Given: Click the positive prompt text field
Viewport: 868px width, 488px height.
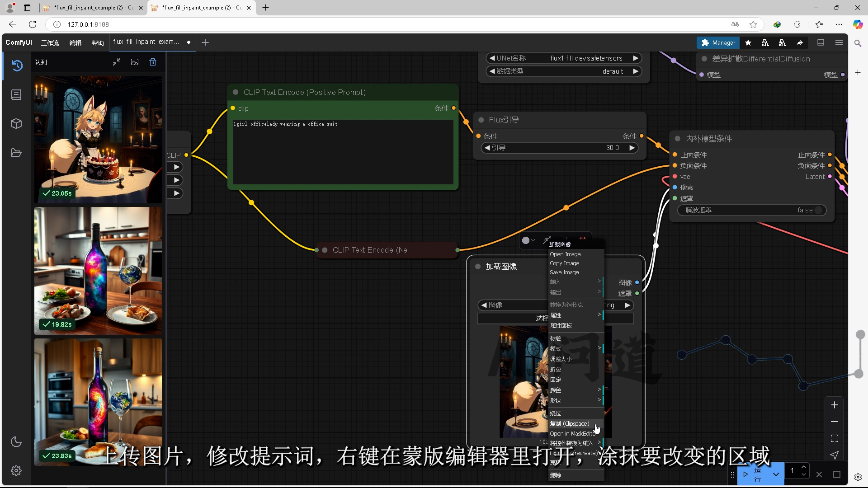Looking at the screenshot, I should tap(342, 151).
